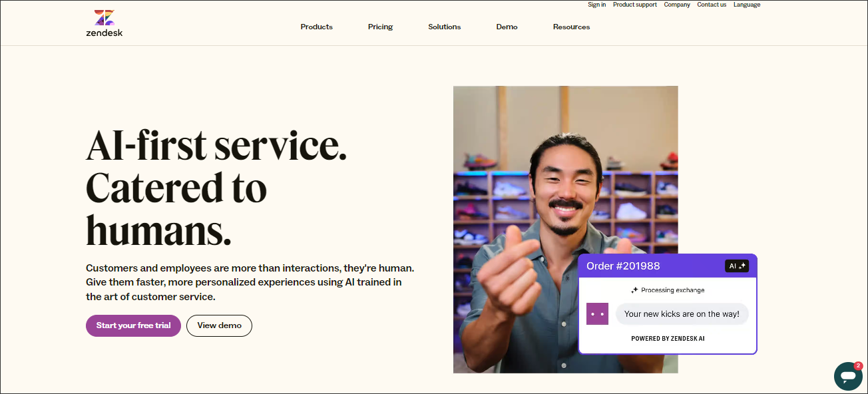Image resolution: width=868 pixels, height=394 pixels.
Task: Open the Resources menu
Action: click(x=571, y=27)
